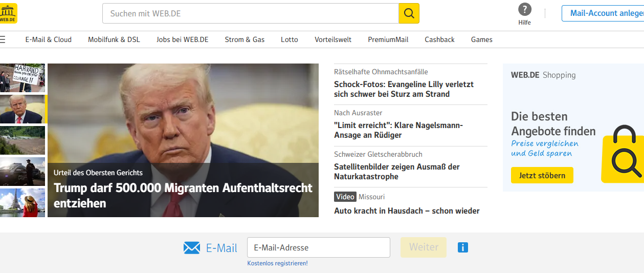Click 'Rätselhafte Ohnmachtsanfälle' kicker text
This screenshot has height=273, width=644.
pos(381,72)
